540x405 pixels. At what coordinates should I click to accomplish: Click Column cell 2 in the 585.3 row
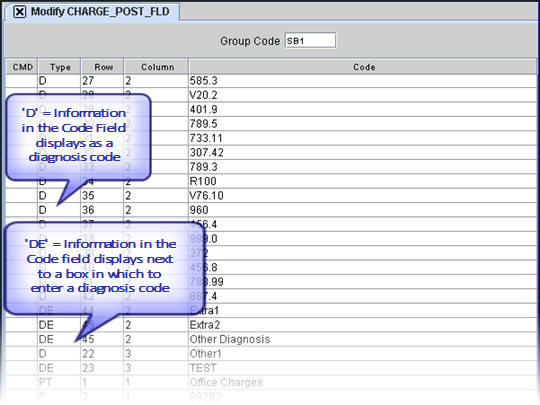[156, 81]
